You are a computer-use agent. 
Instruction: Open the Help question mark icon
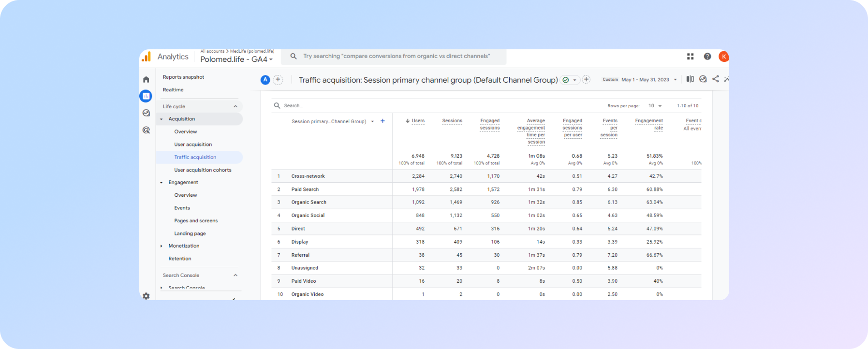click(x=707, y=57)
